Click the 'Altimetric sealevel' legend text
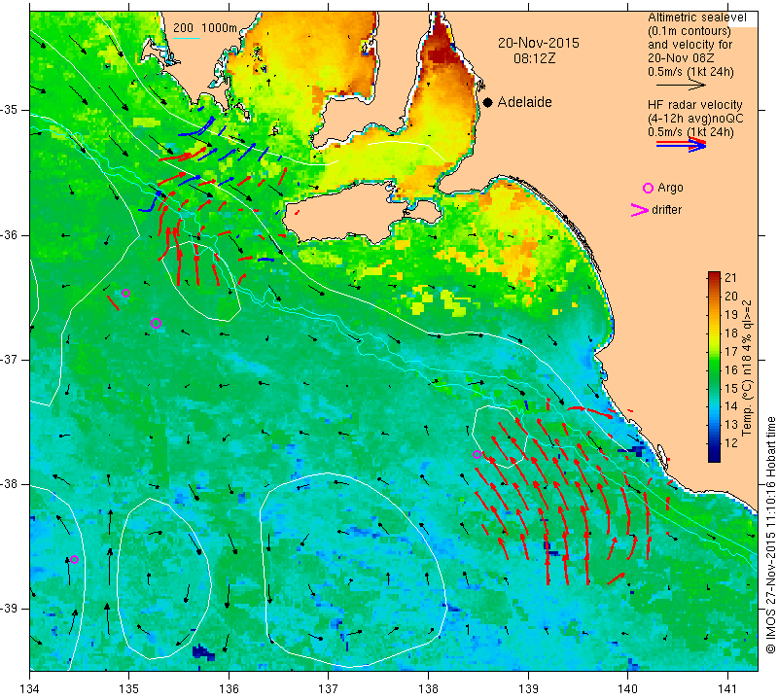Image resolution: width=778 pixels, height=700 pixels. pos(696,17)
